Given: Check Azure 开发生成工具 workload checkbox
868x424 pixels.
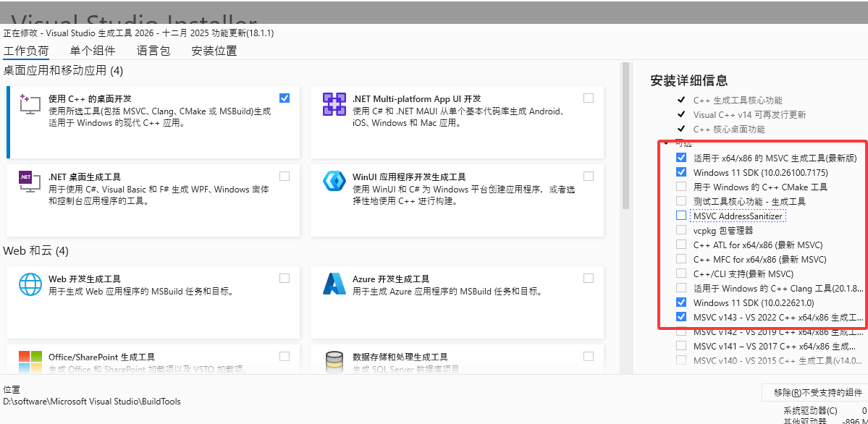Looking at the screenshot, I should pyautogui.click(x=589, y=278).
